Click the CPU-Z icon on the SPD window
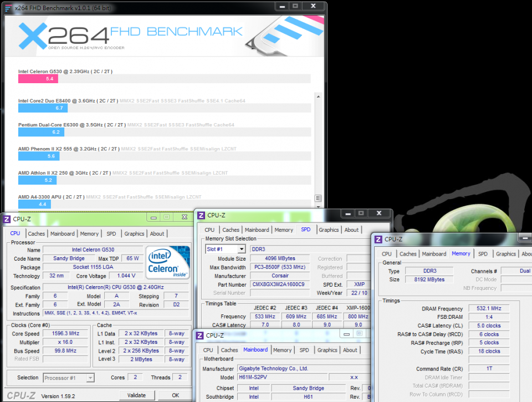Image resolution: width=532 pixels, height=402 pixels. (201, 215)
